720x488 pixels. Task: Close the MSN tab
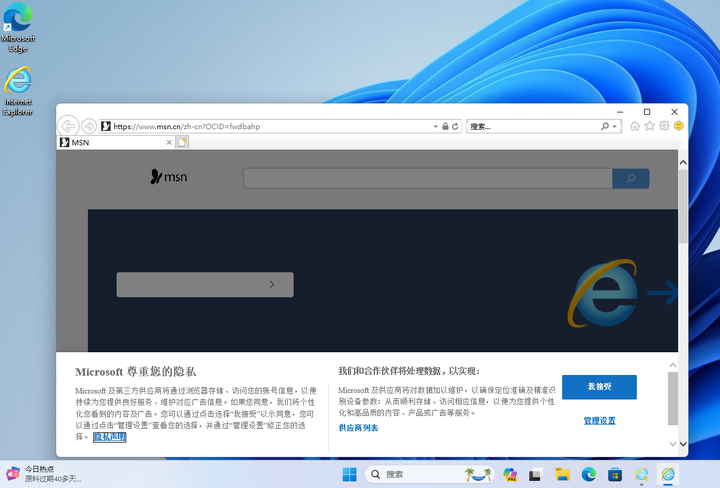tap(169, 142)
